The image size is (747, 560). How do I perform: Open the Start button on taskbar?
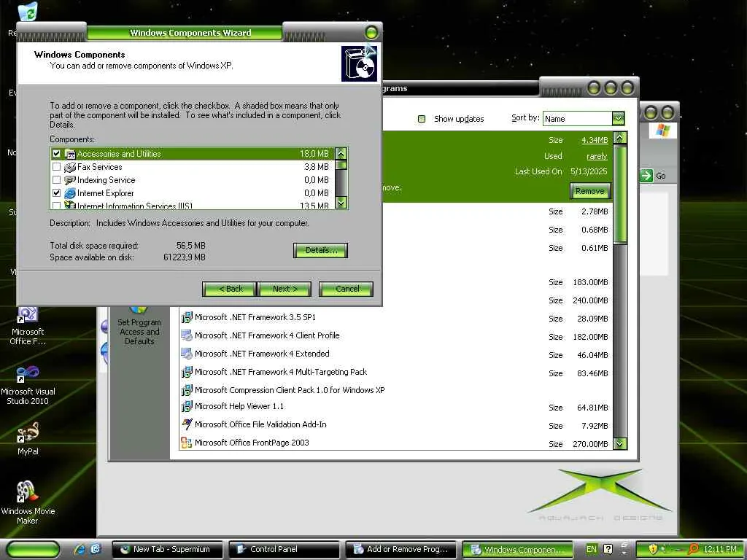[33, 550]
